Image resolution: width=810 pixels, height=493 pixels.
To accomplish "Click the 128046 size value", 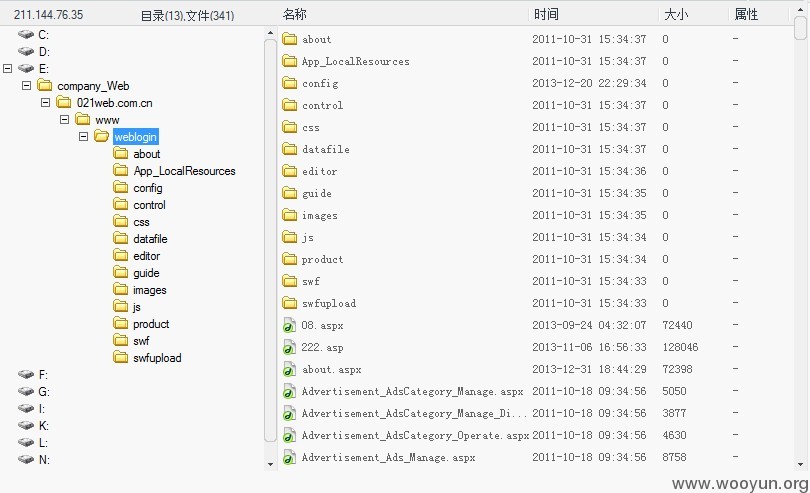I will click(680, 347).
